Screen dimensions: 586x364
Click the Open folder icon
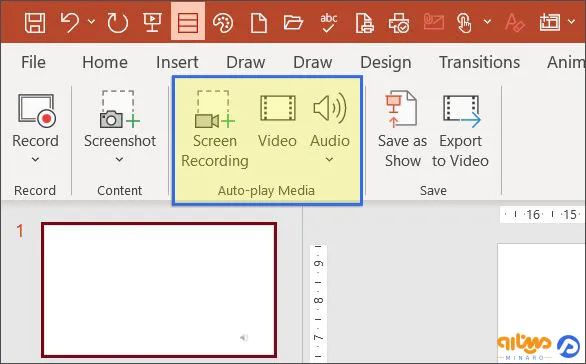pyautogui.click(x=293, y=22)
